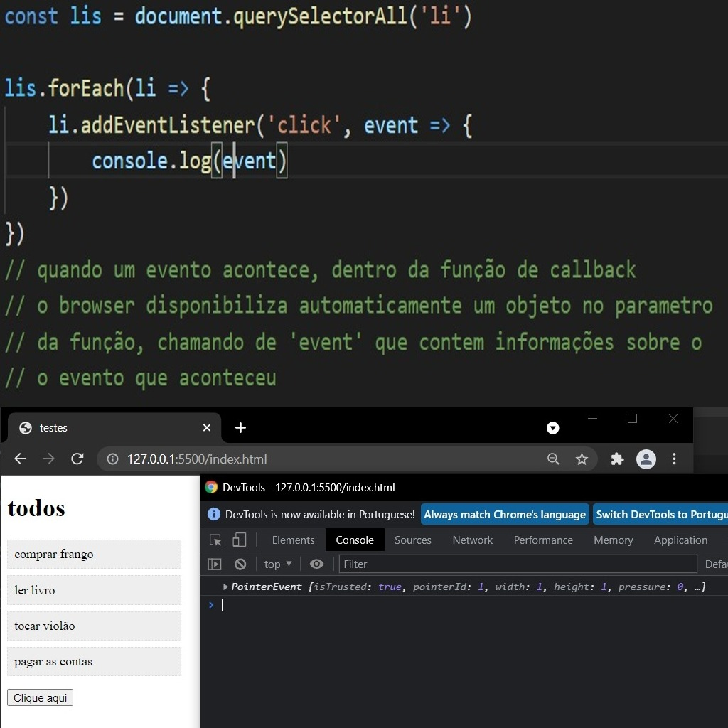728x728 pixels.
Task: Open the 'top' frame context dropdown
Action: tap(277, 564)
